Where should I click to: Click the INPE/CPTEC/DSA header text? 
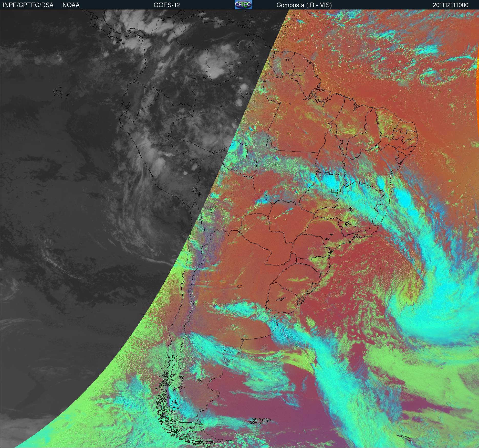[x=28, y=5]
